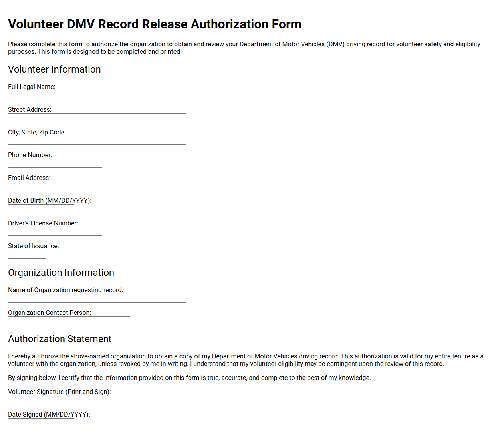
Task: Click the 'Date of Birth (MM/DD/YYYY):' label
Action: [x=50, y=200]
